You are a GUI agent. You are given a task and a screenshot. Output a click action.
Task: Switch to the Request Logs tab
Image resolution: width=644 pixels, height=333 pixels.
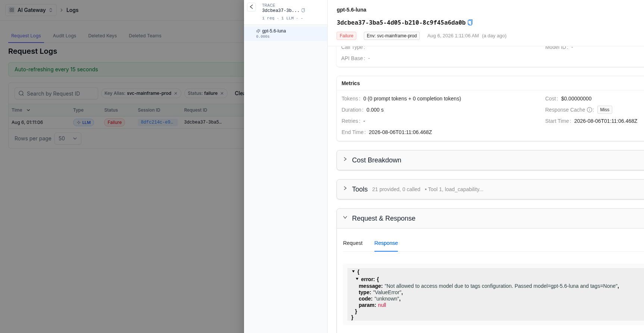click(26, 36)
